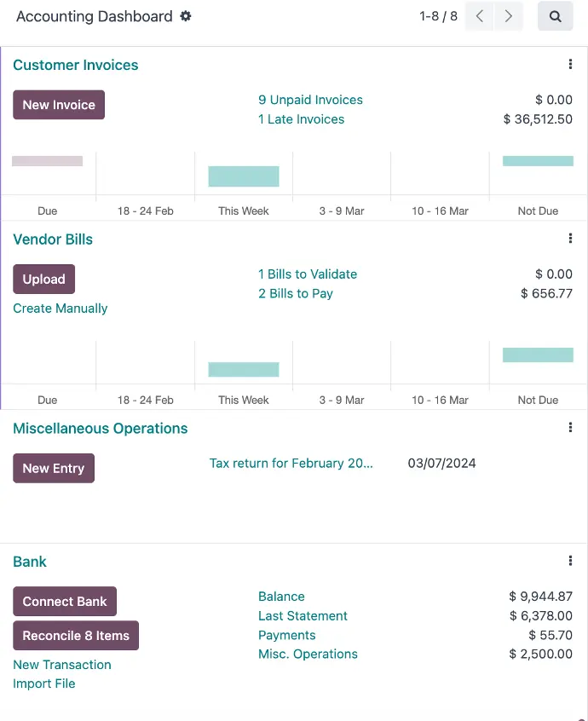The width and height of the screenshot is (588, 721).
Task: Open Tax return for February link
Action: point(291,463)
